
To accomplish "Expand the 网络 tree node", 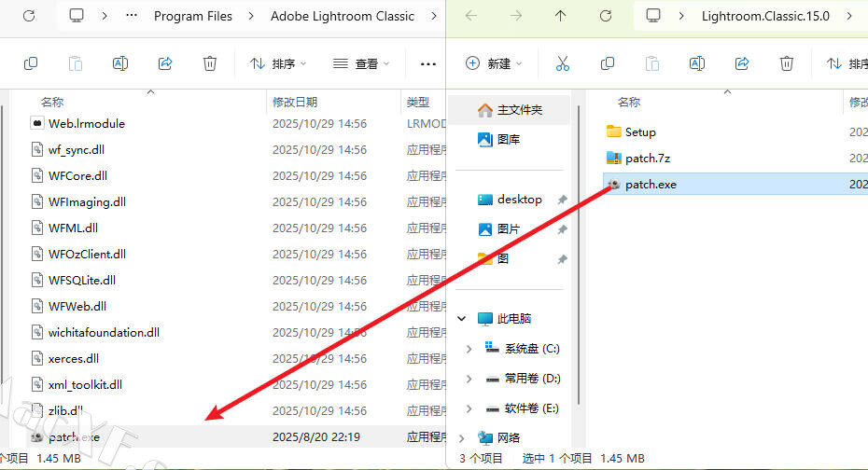I will (462, 437).
